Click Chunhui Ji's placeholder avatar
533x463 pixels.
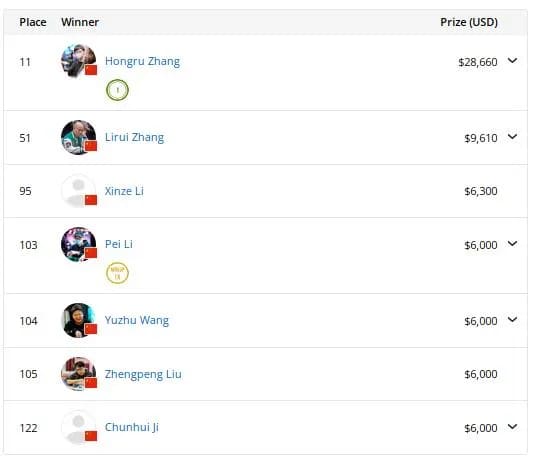click(79, 427)
